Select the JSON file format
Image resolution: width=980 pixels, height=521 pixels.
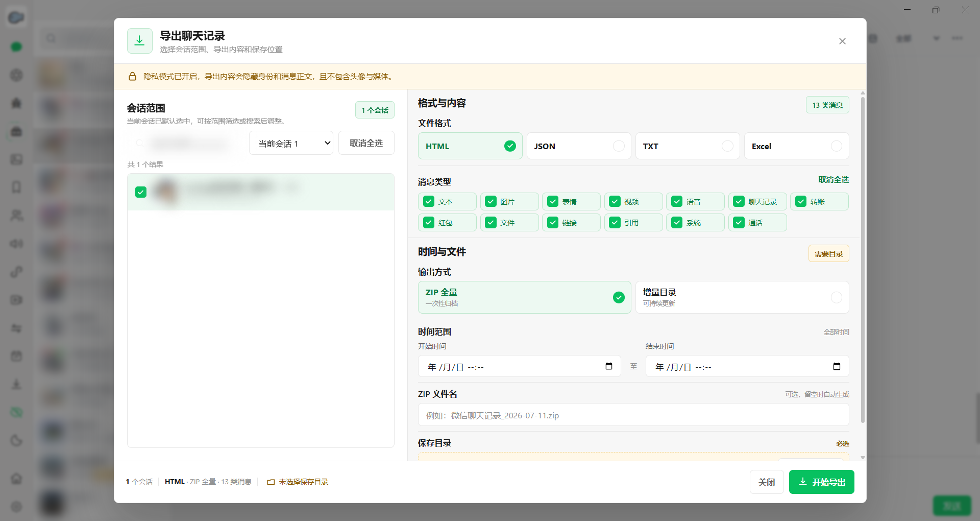click(579, 146)
